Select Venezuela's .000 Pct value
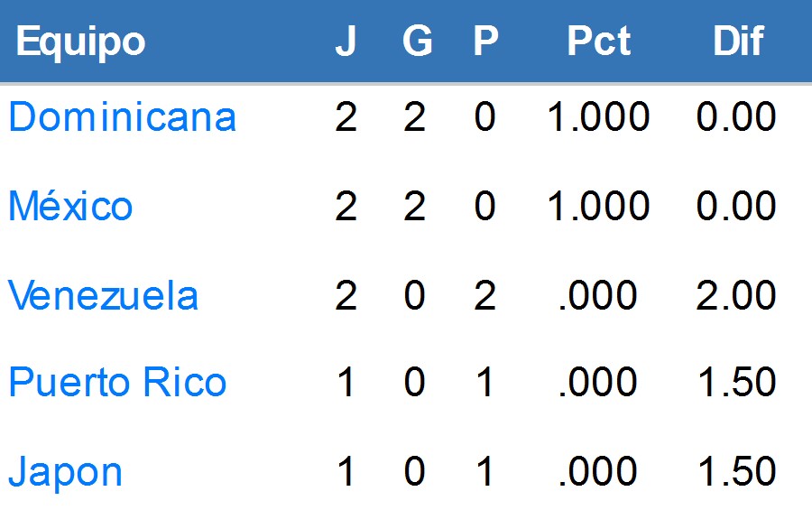 click(x=597, y=295)
